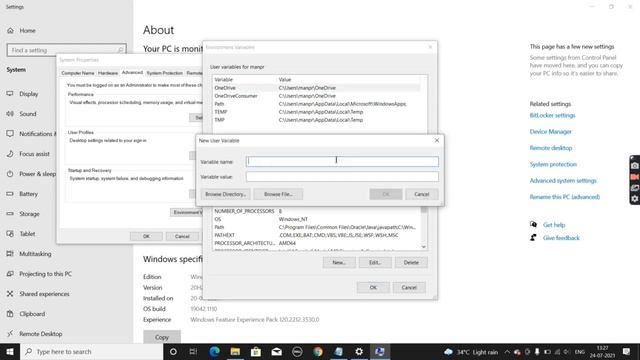Click the system variables scroll-down arrow
This screenshot has width=640, height=360.
(424, 247)
